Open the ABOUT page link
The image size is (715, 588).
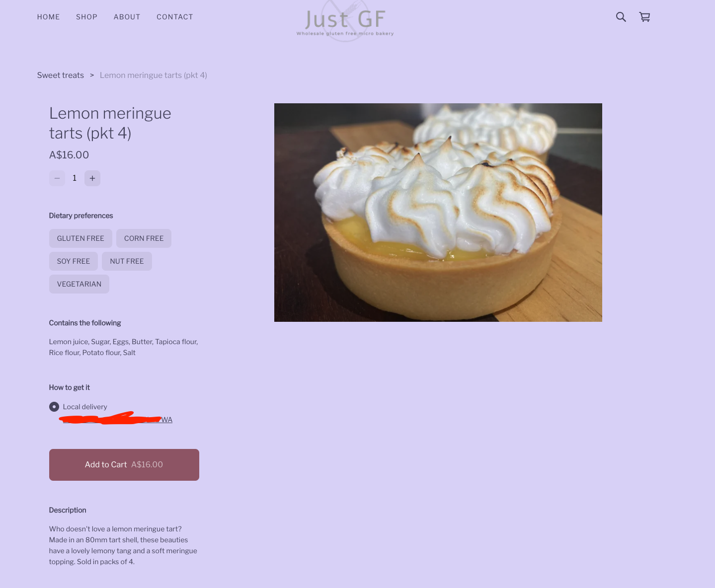[127, 17]
